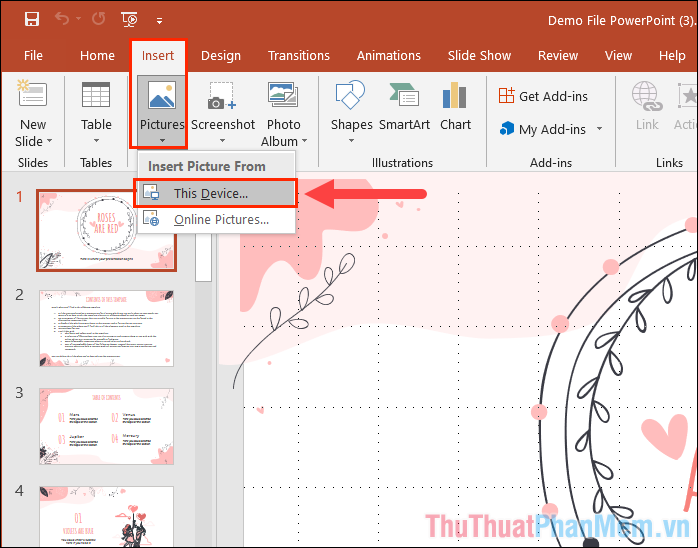Click the presentation title Demo File PowerPoint
The width and height of the screenshot is (698, 548).
click(x=621, y=20)
